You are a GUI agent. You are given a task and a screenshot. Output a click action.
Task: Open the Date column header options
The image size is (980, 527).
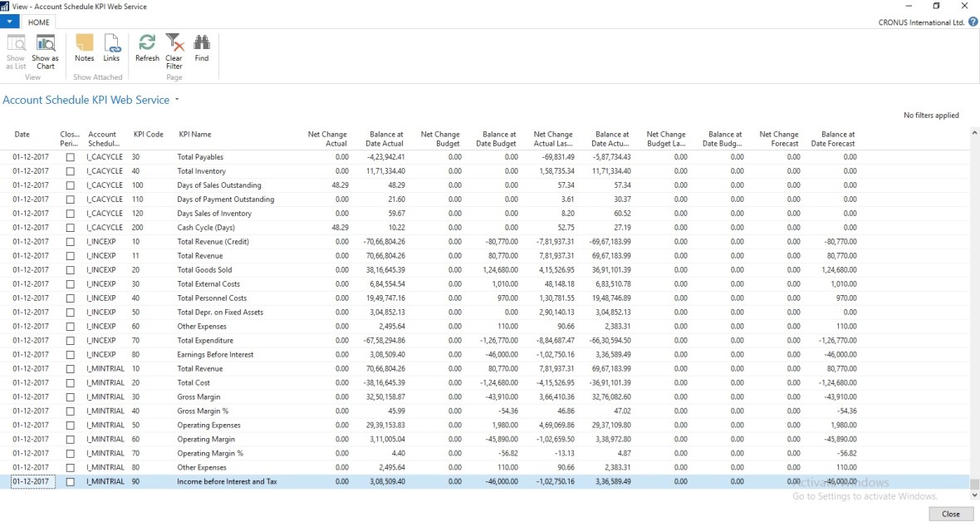[x=23, y=135]
